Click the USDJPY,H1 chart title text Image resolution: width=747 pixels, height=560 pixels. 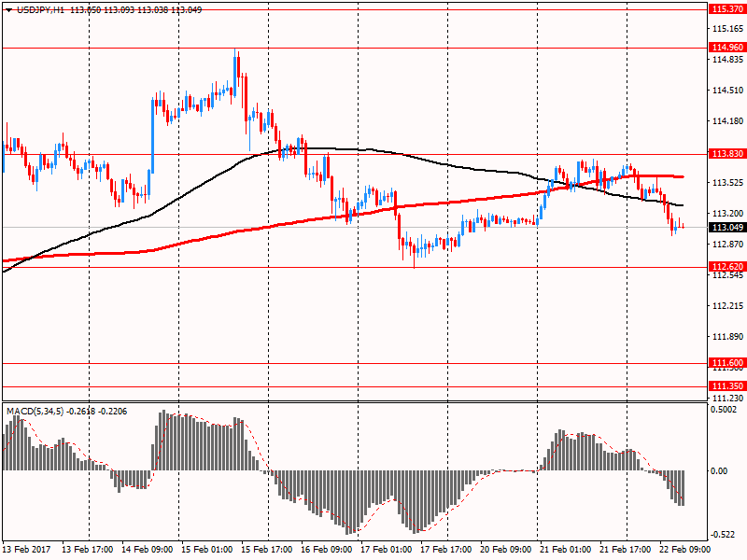(x=40, y=9)
